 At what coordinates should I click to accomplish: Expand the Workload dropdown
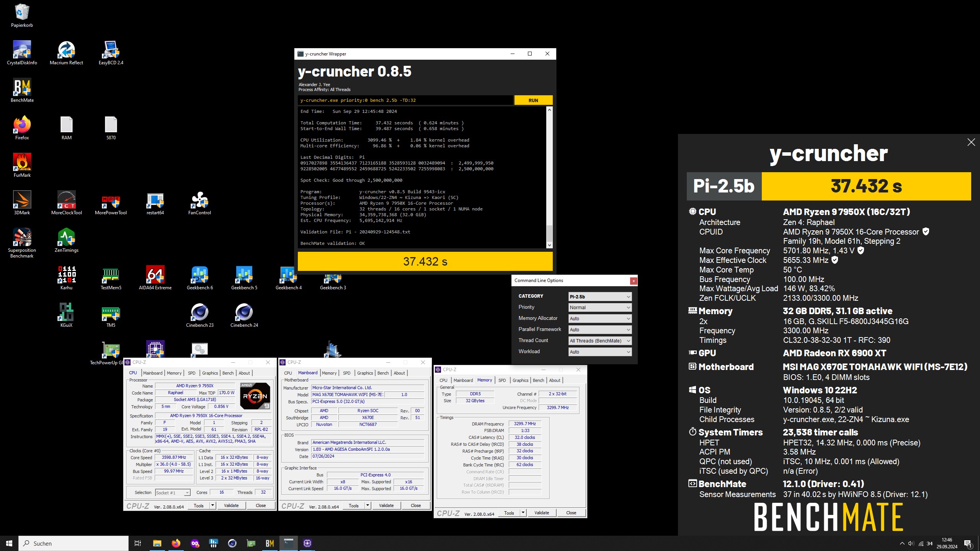point(600,352)
